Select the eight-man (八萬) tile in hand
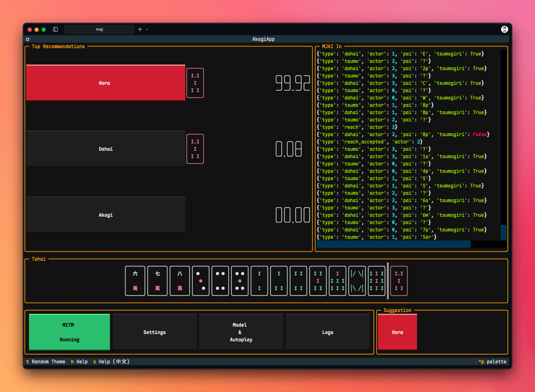 click(x=180, y=281)
